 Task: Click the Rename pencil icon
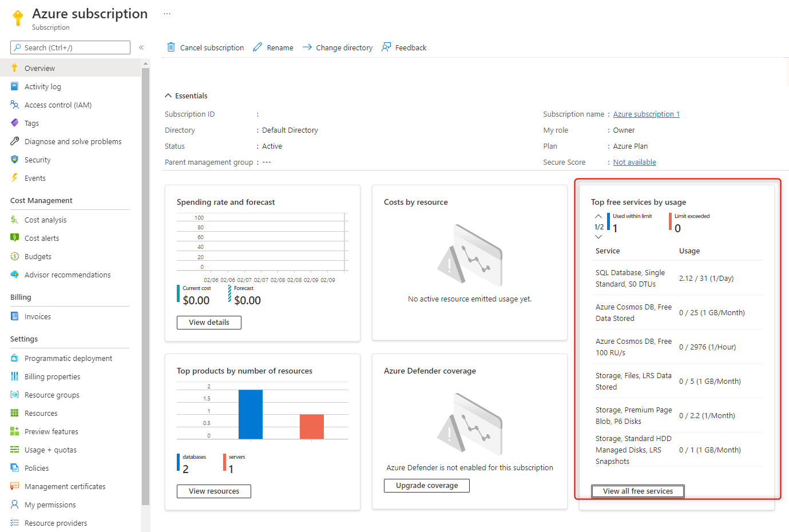[x=258, y=47]
